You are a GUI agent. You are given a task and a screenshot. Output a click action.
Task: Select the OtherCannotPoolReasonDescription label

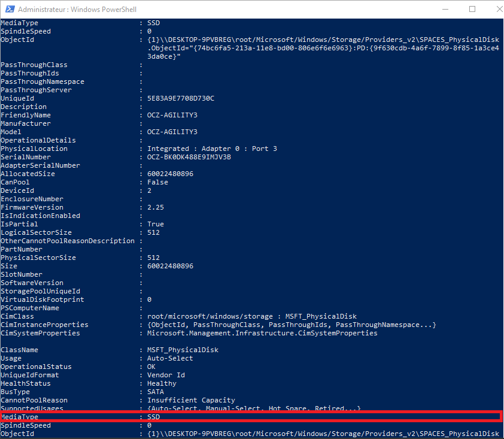(68, 241)
